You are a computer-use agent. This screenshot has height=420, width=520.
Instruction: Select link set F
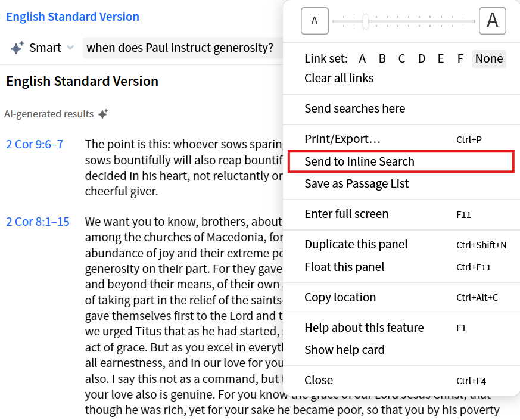coord(460,59)
